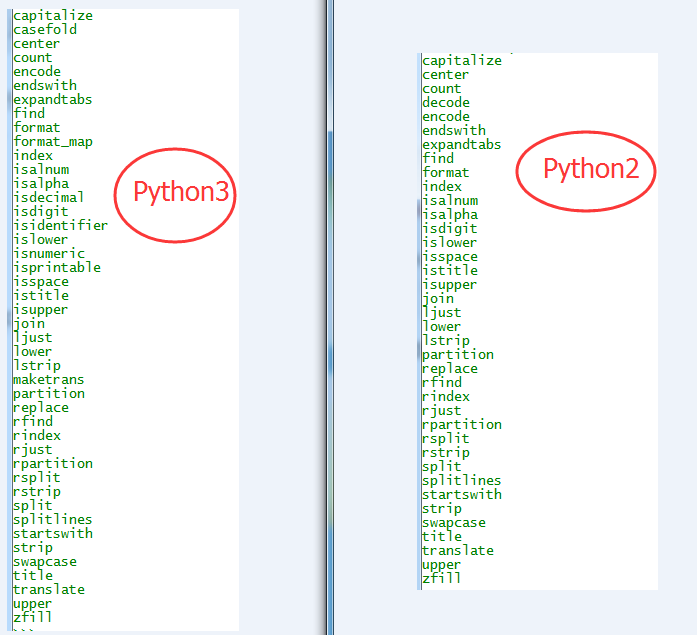Click capitalize in the Python2 list

click(x=462, y=60)
